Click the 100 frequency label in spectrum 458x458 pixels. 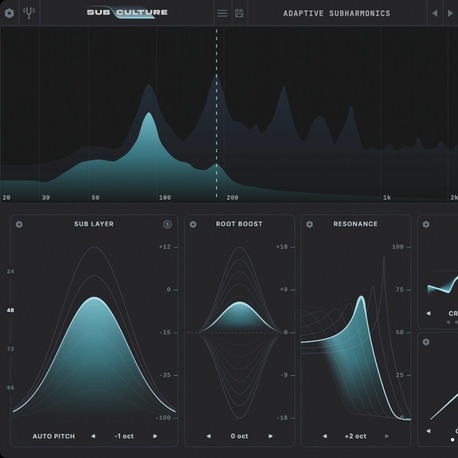pyautogui.click(x=165, y=198)
